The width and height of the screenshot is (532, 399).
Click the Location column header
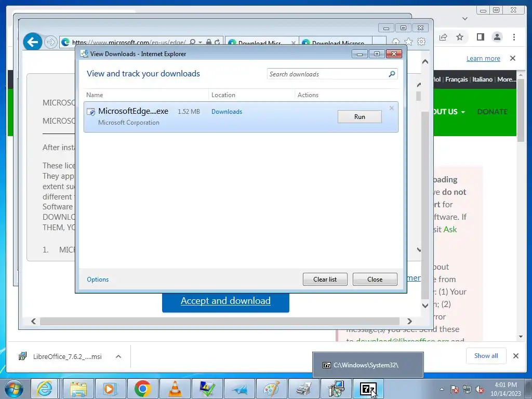pos(223,95)
